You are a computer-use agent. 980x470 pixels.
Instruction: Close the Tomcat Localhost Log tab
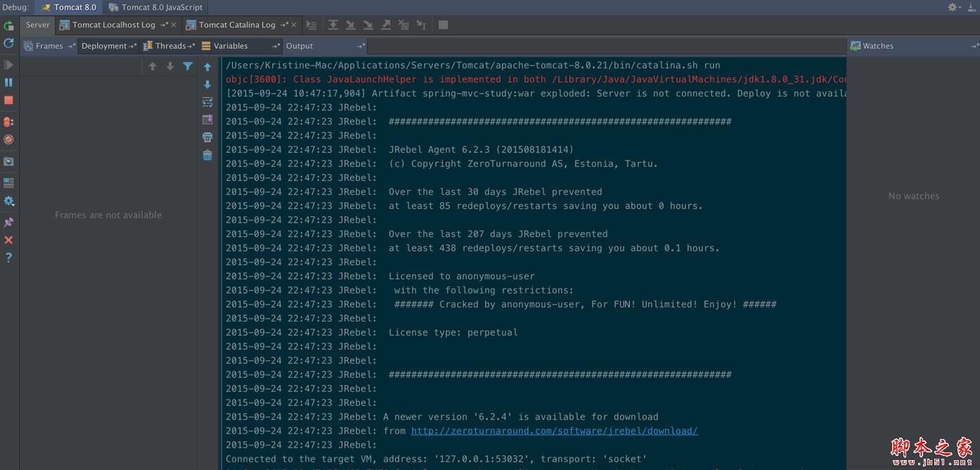pos(173,25)
